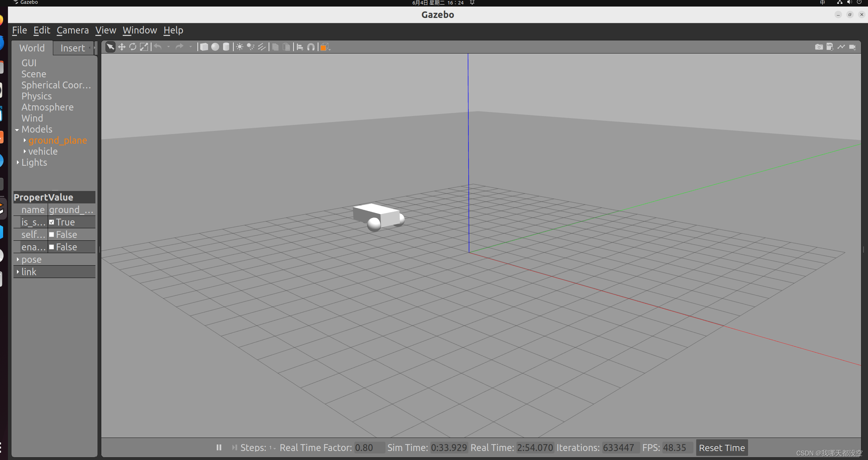Toggle the enable_wind False checkbox
This screenshot has height=460, width=868.
coord(52,247)
